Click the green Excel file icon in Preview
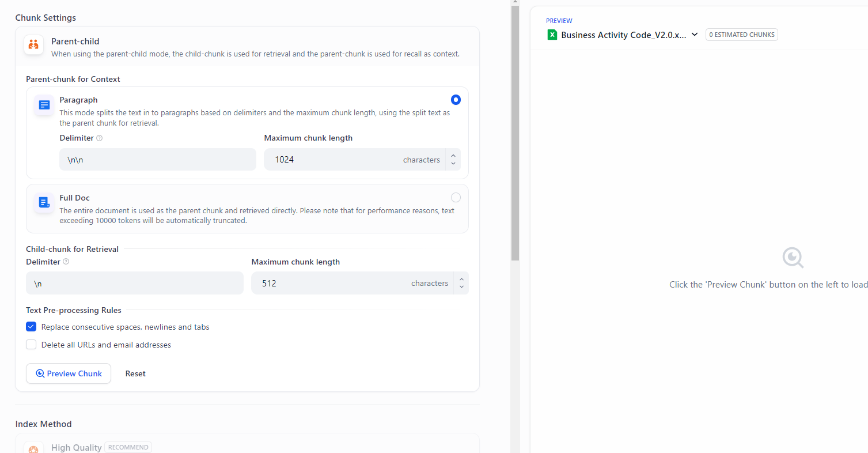 552,35
